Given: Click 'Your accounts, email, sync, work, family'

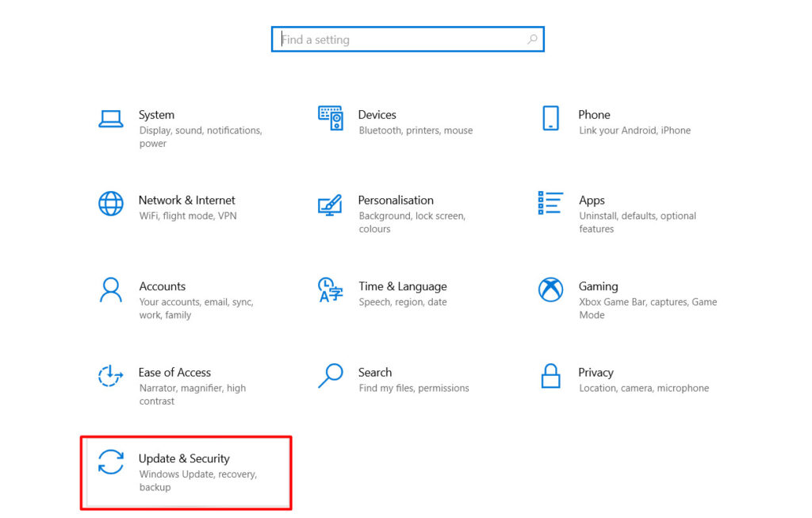Looking at the screenshot, I should tap(197, 309).
